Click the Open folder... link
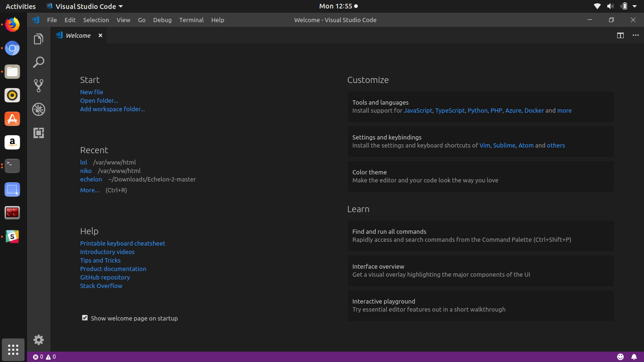The width and height of the screenshot is (644, 362). [99, 100]
